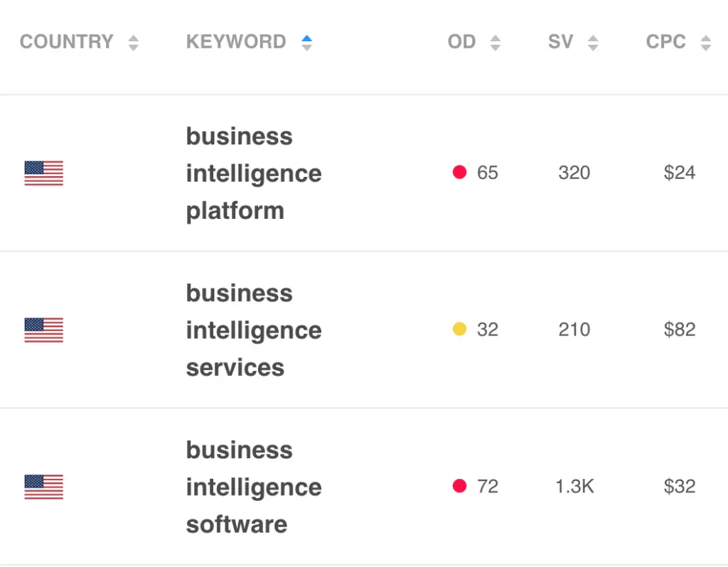
Task: Select search volume value 1.3K
Action: point(574,486)
